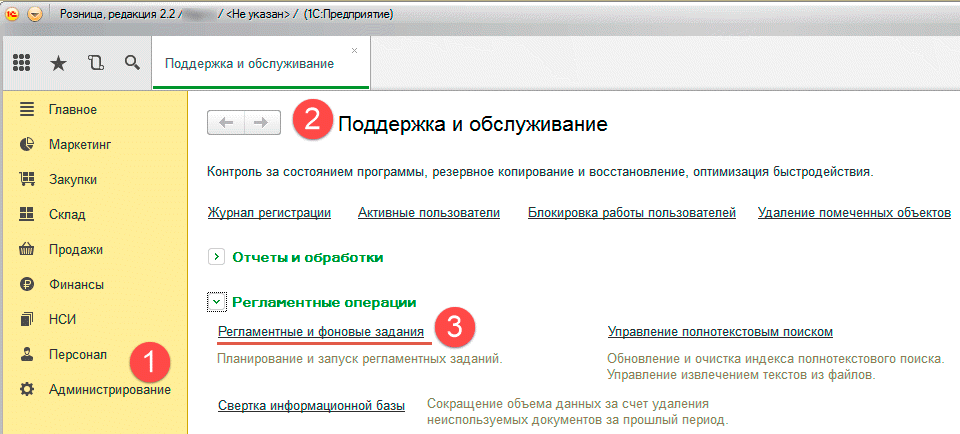Click the Поддержка и обслуживание page title
This screenshot has width=960, height=434.
pyautogui.click(x=473, y=124)
